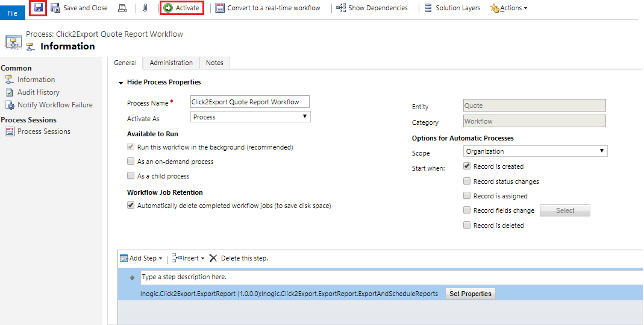644x325 pixels.
Task: Click the Insert step icon
Action: [x=177, y=258]
